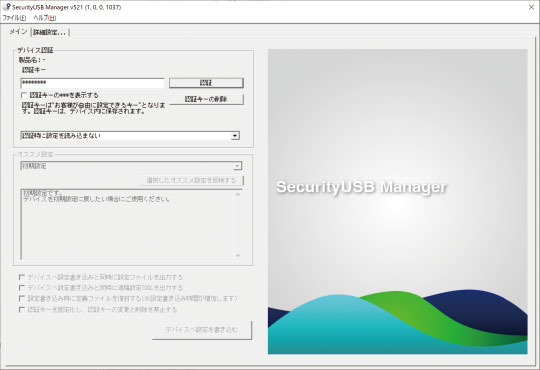Close the SecurityUSB Manager window

pyautogui.click(x=531, y=7)
